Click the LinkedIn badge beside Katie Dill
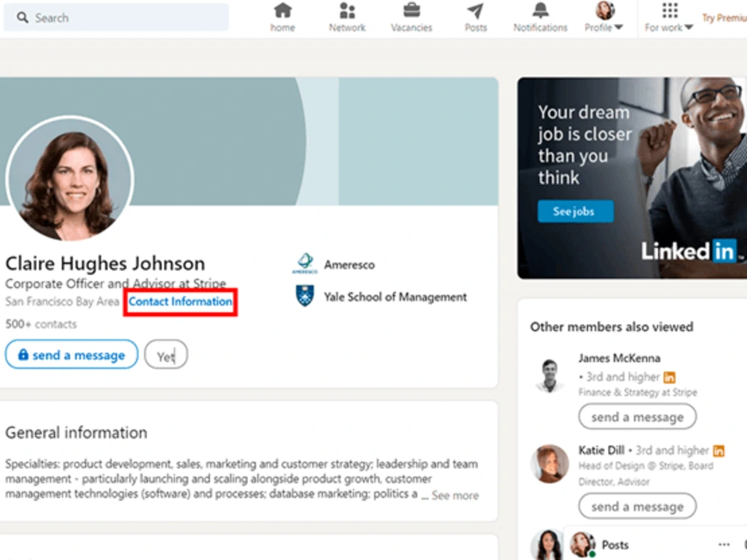The image size is (747, 560). [719, 450]
